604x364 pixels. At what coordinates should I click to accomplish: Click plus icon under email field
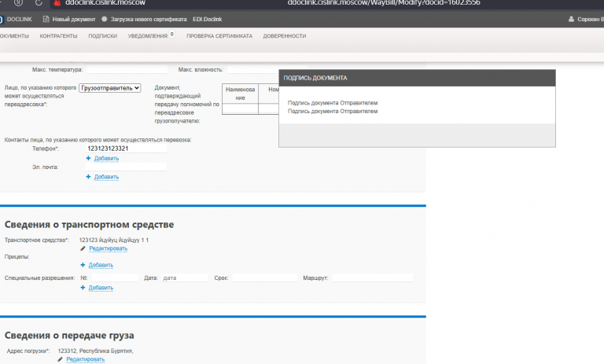(x=88, y=177)
